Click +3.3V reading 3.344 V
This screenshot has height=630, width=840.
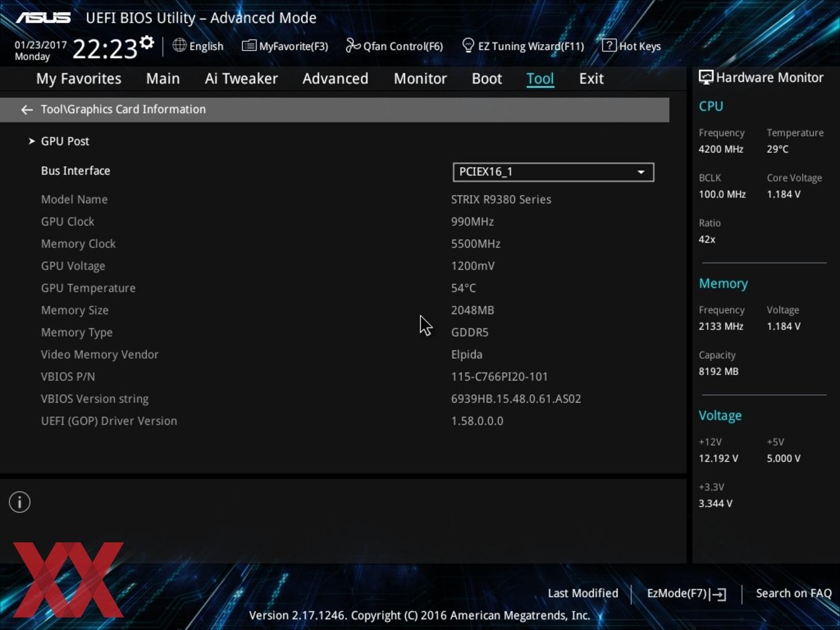715,504
